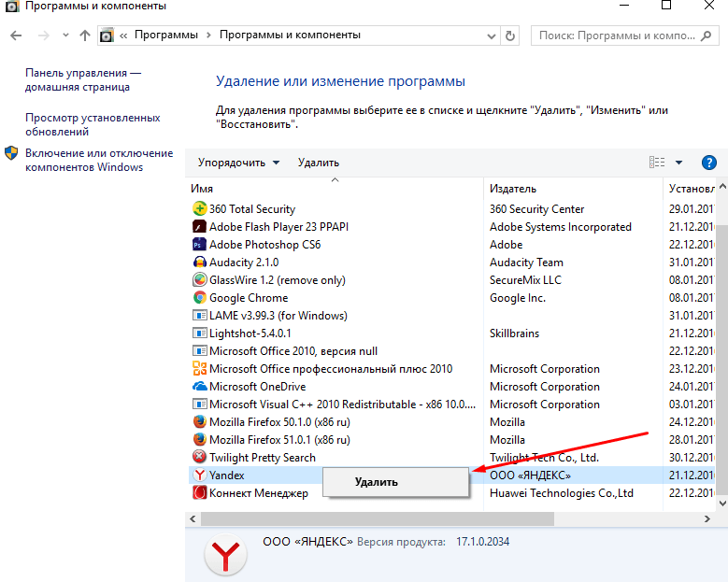Screen dimensions: 728x582
Task: Click the Audacity 2.1.0 headphones icon
Action: click(199, 262)
